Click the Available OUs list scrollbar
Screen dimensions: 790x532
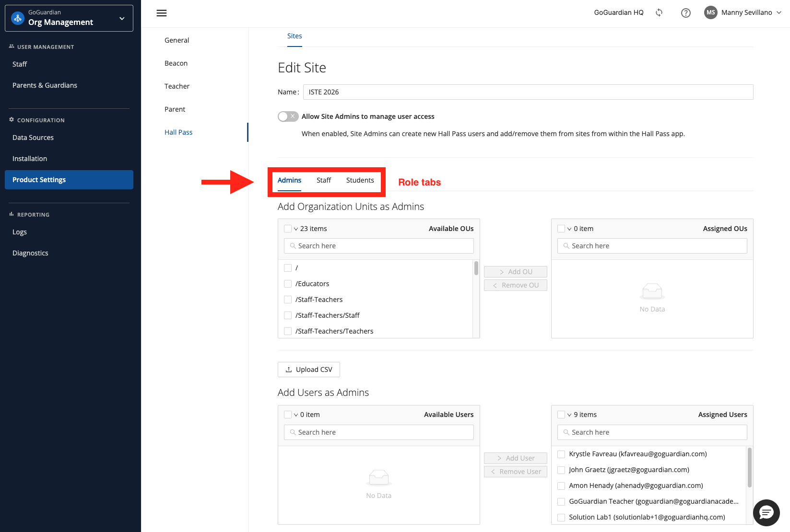(476, 268)
